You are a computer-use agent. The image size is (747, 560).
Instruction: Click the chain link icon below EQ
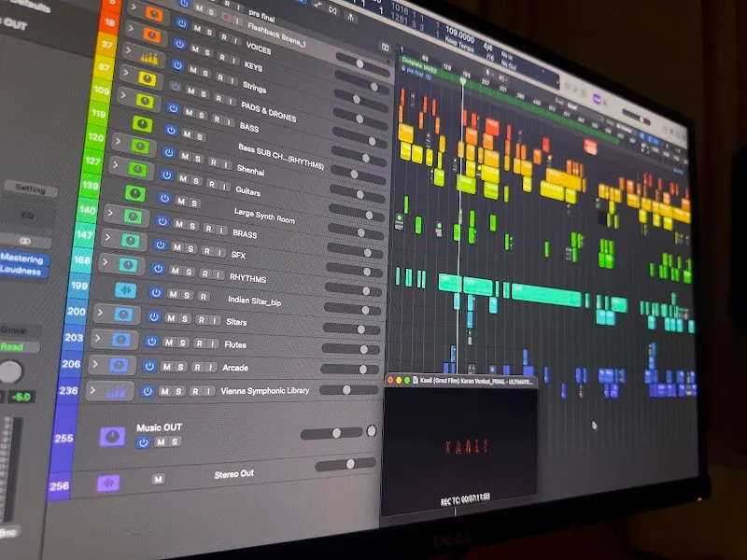pyautogui.click(x=25, y=241)
